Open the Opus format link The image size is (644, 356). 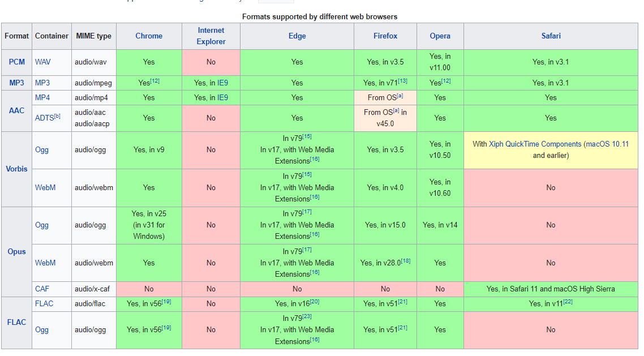point(17,252)
